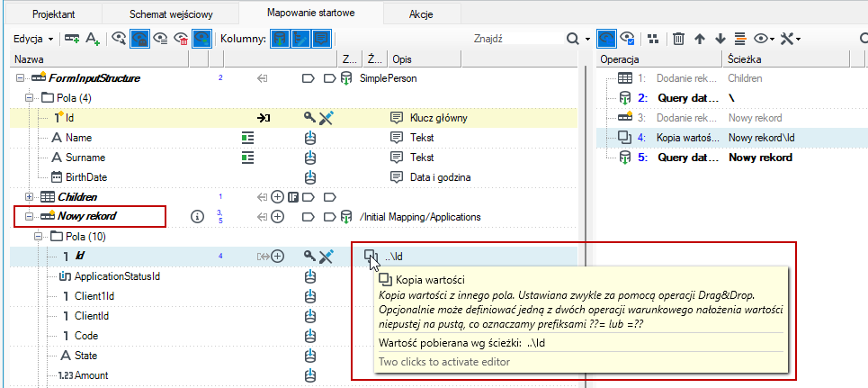Select operation 4 Kopia wartoś... row

point(732,138)
